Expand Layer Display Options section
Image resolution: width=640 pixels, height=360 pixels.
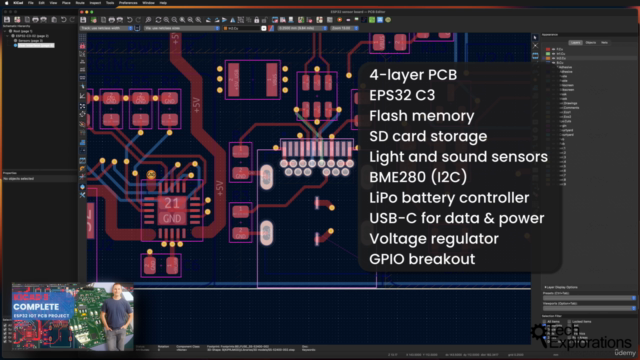point(561,287)
